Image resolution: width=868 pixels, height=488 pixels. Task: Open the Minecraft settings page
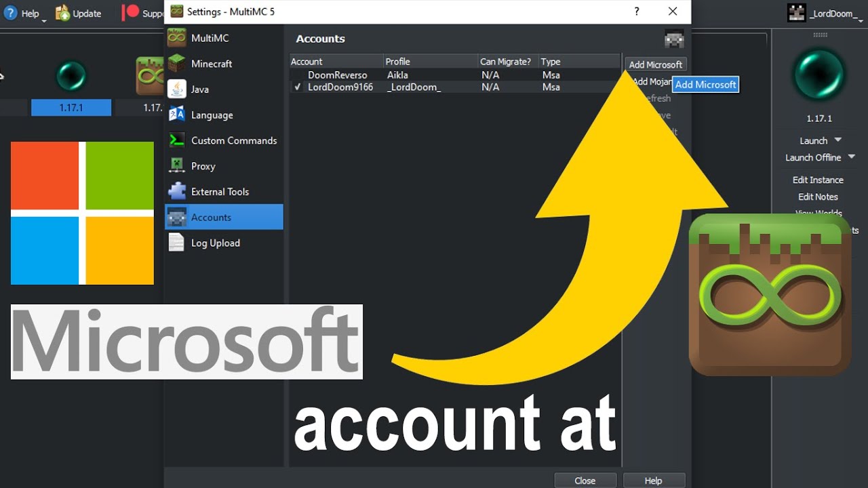[x=224, y=64]
